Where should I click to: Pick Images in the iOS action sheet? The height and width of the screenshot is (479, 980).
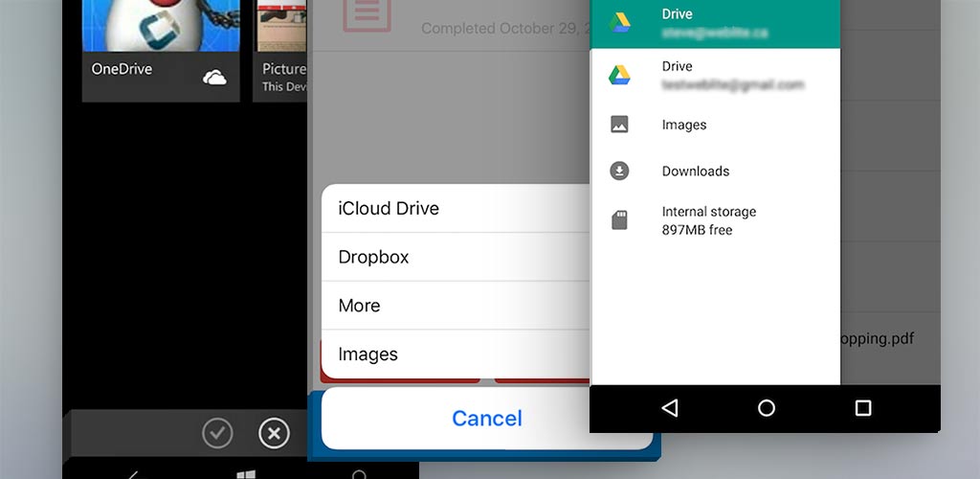point(455,354)
